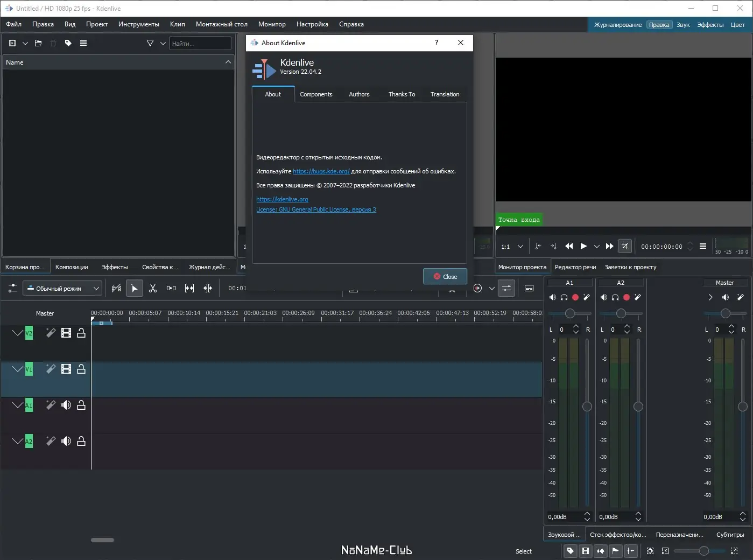Mute audio track A1 in timeline
Screen dimensions: 753x560
pos(66,405)
